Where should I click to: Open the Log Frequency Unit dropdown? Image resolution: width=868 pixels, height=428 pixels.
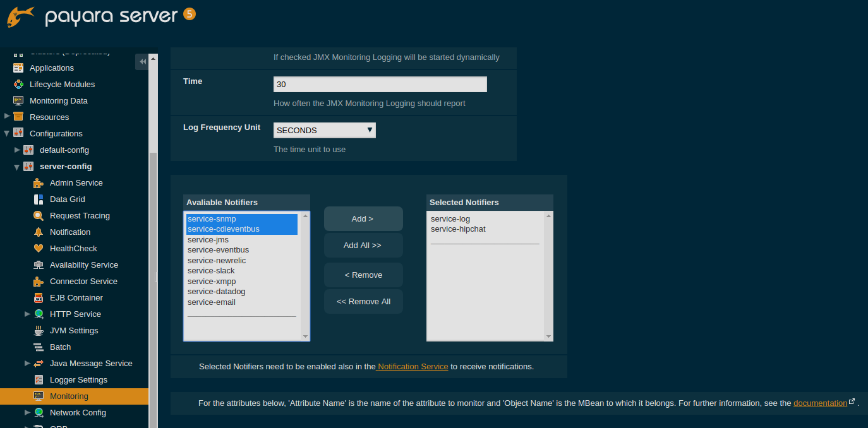click(x=325, y=130)
